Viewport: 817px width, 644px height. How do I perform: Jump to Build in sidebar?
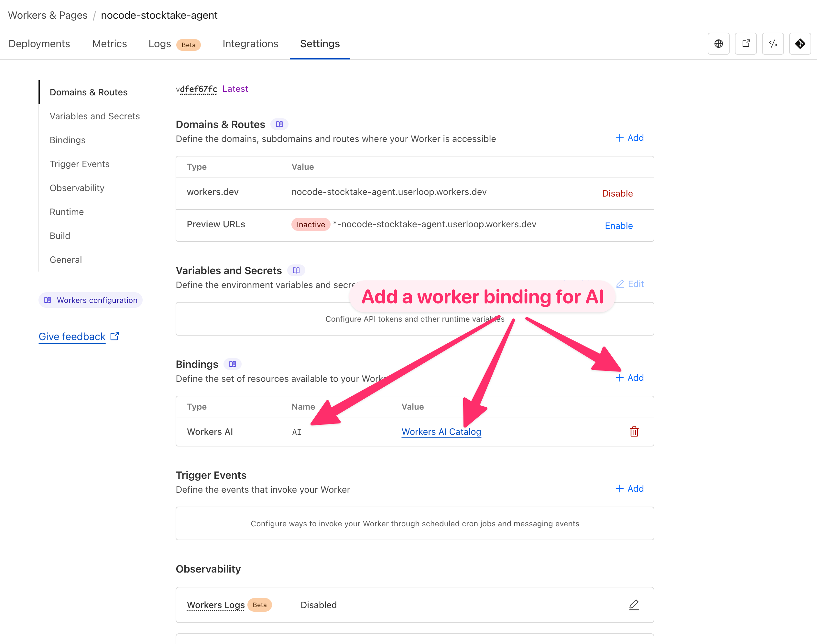tap(60, 236)
